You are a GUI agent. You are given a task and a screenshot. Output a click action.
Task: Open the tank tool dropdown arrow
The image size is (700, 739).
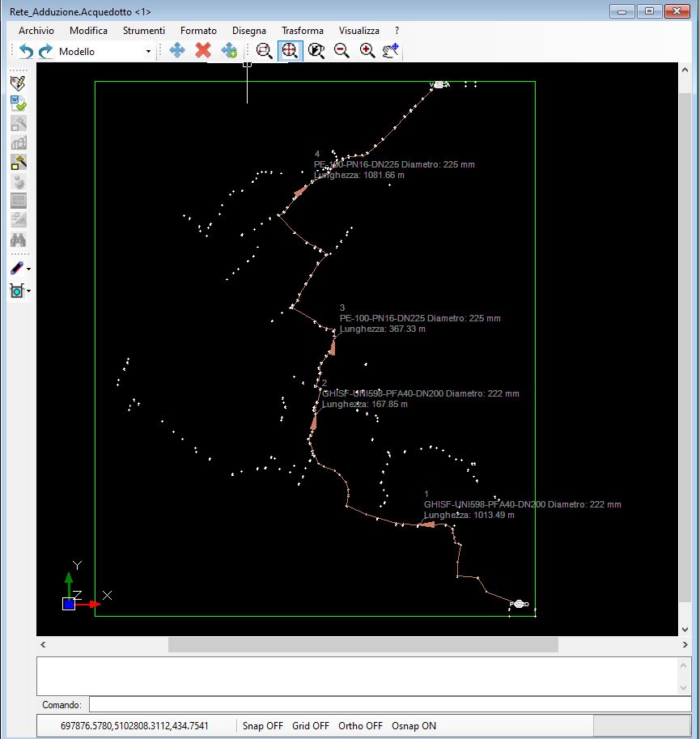click(x=29, y=291)
